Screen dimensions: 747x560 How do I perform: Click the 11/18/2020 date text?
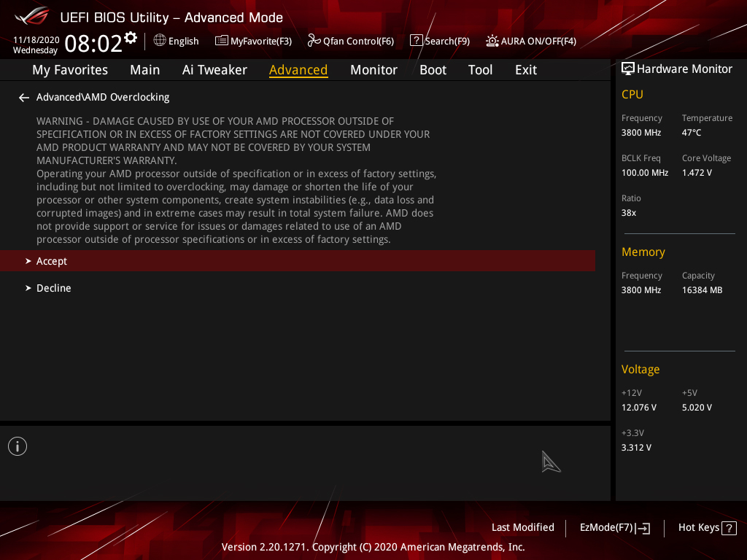point(36,40)
